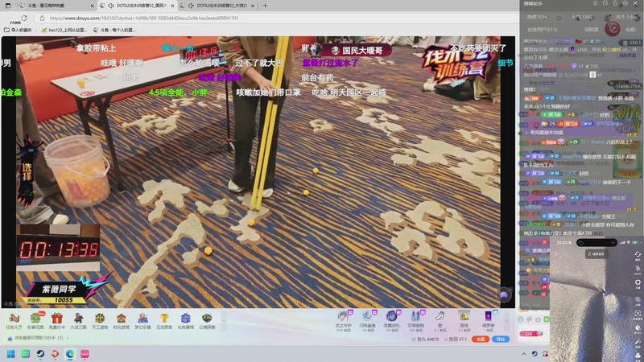Open 大话三国 game icon
644x362 pixels.
tap(78, 321)
